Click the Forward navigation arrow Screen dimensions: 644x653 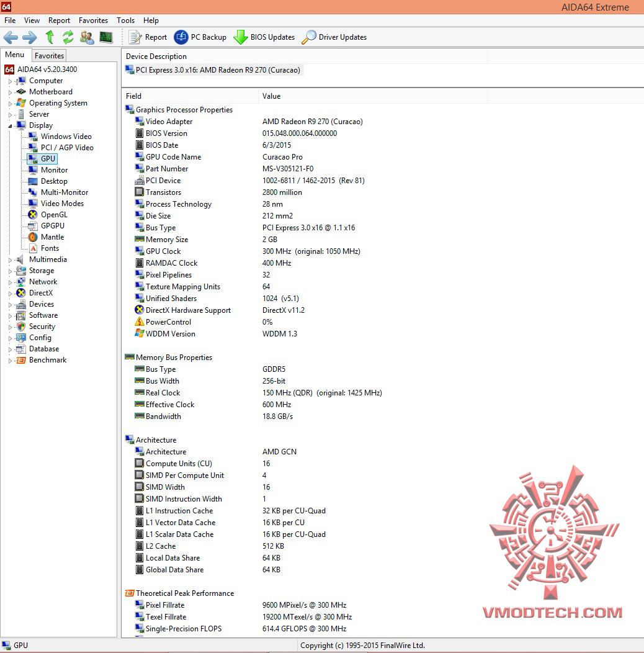[30, 37]
